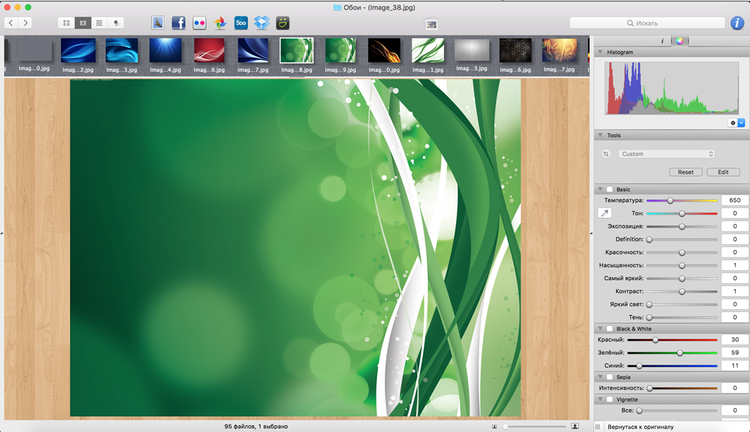Open the map location view
This screenshot has height=432, width=750.
[116, 22]
